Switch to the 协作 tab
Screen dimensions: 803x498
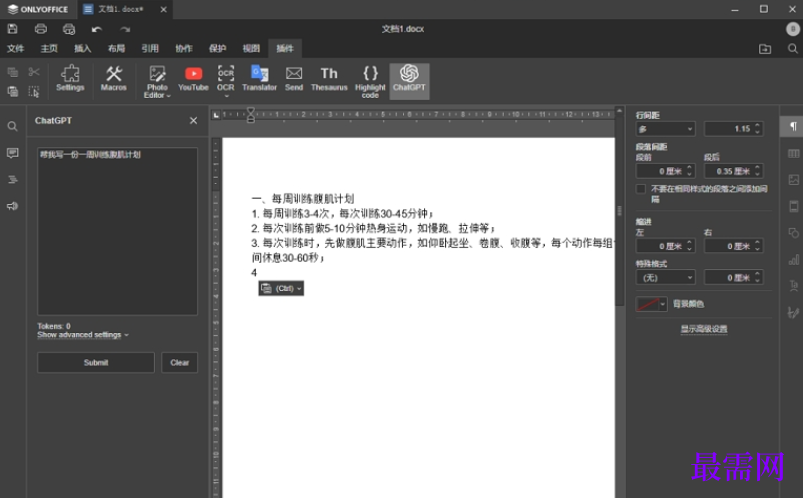coord(183,49)
